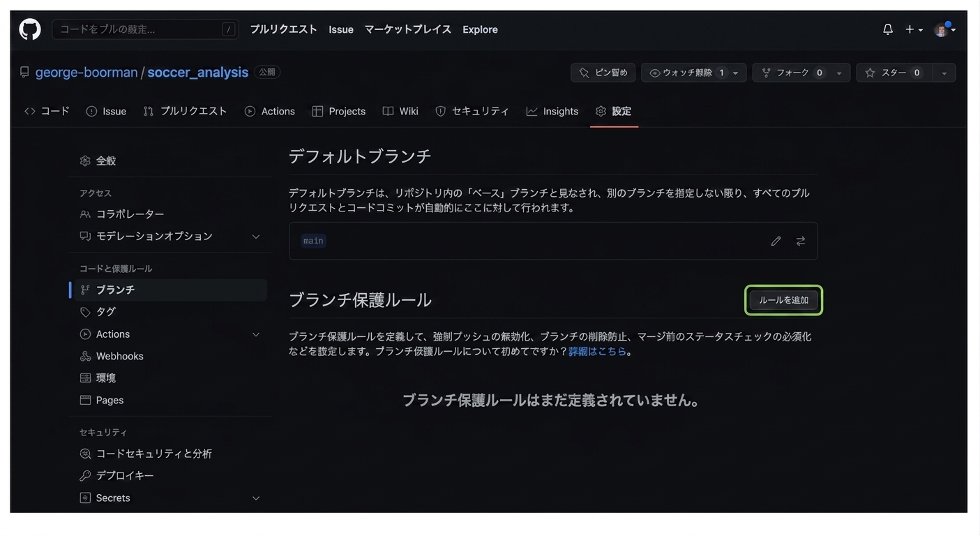Click the ウォッチ解除 button
The height and width of the screenshot is (536, 980).
(687, 73)
